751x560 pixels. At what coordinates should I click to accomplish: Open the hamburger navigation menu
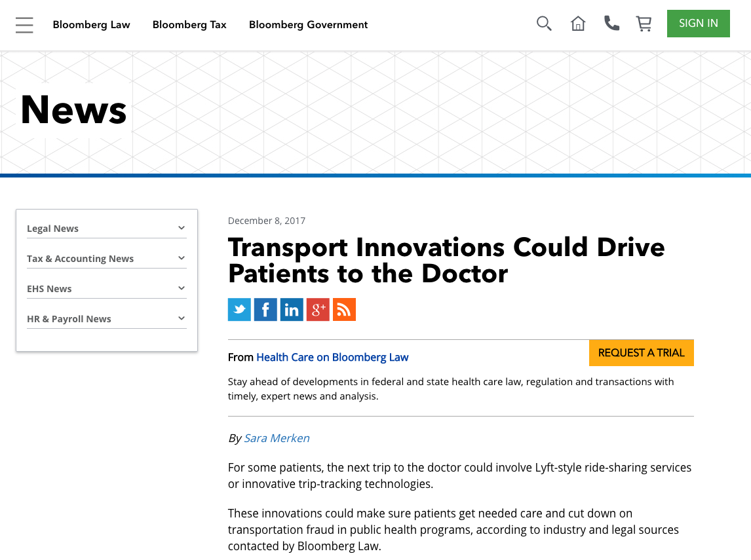(x=24, y=25)
